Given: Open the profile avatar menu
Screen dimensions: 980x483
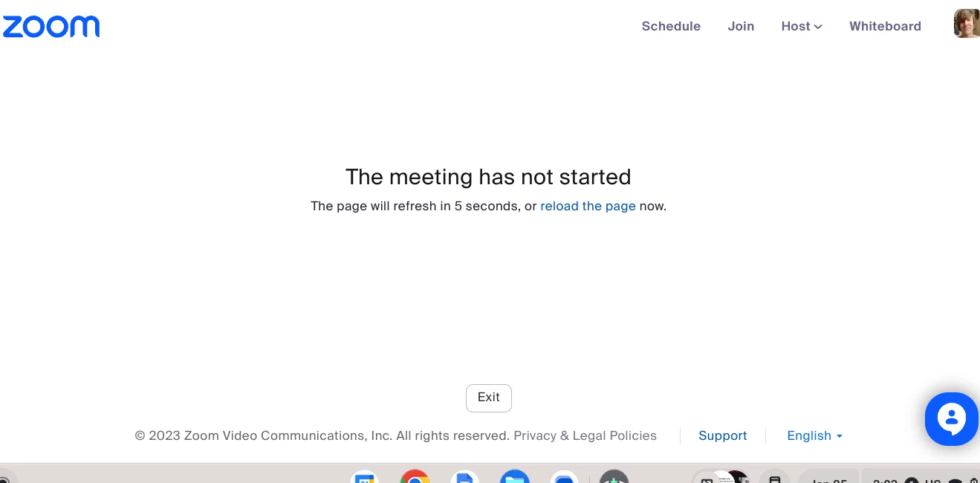Looking at the screenshot, I should click(967, 24).
